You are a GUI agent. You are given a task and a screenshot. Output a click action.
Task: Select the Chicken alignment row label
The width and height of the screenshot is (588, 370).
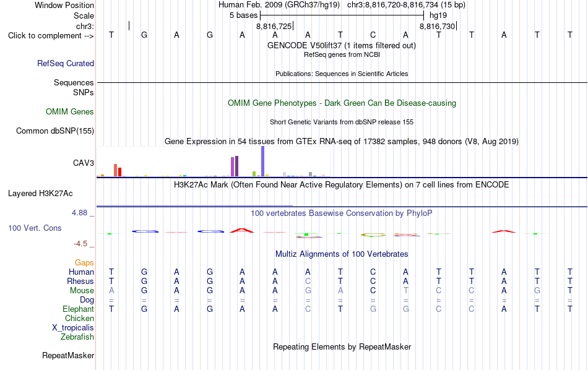coord(79,318)
